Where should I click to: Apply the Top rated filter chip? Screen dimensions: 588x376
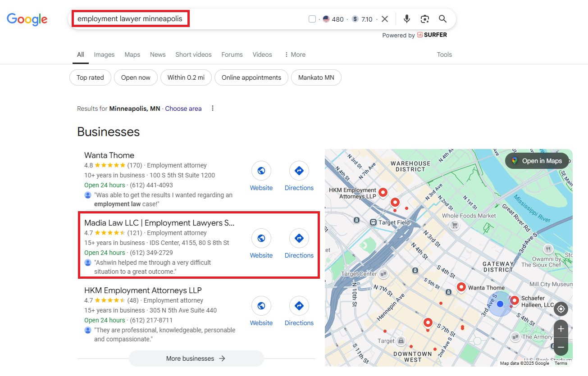[x=90, y=77]
